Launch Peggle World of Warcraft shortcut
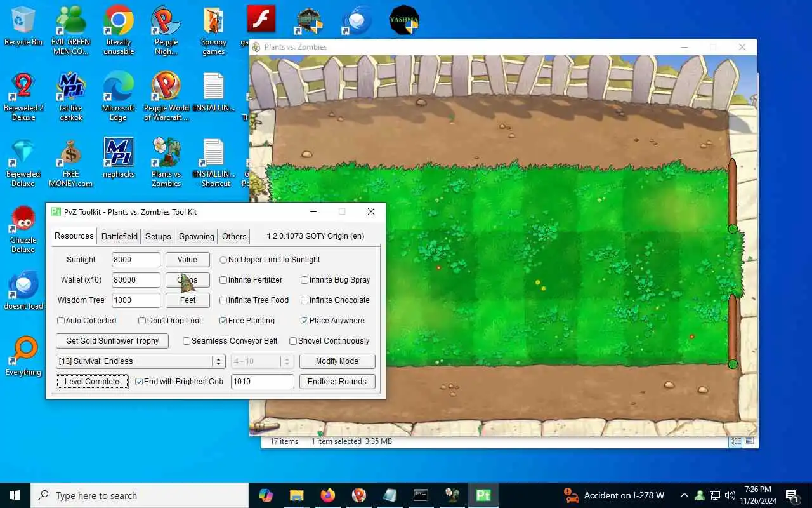This screenshot has width=812, height=508. 166,96
